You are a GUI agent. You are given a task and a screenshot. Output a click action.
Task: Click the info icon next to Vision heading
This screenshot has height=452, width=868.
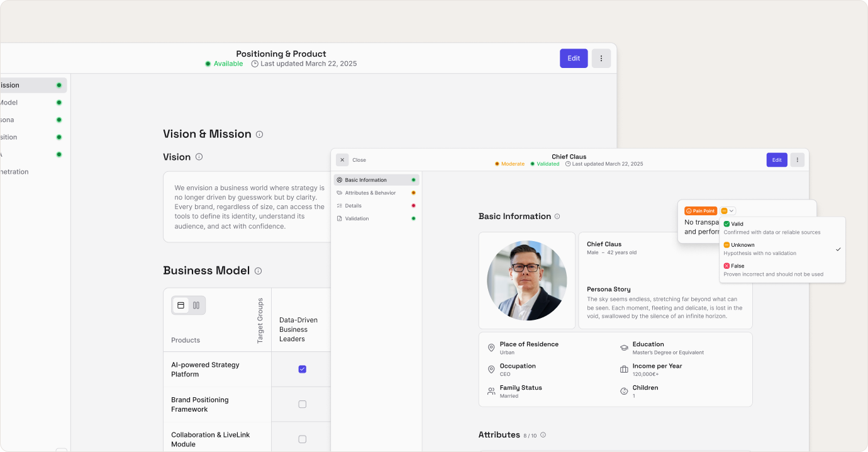tap(199, 157)
